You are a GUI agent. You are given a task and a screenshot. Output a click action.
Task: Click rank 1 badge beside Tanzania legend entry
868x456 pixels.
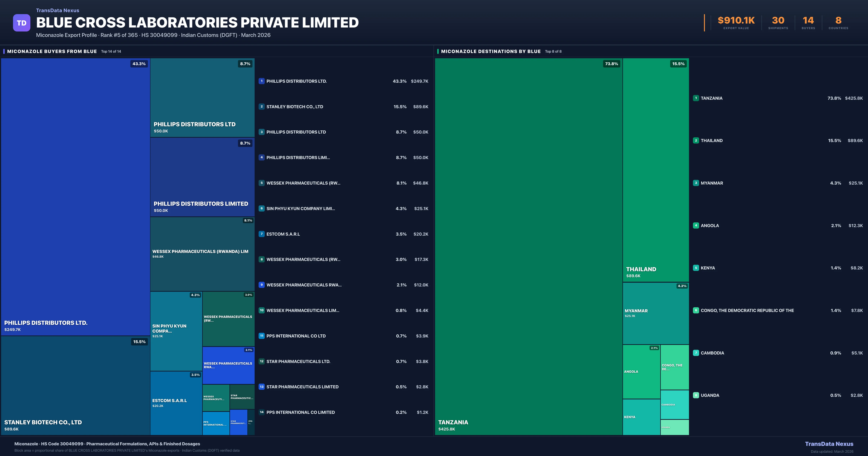point(696,98)
